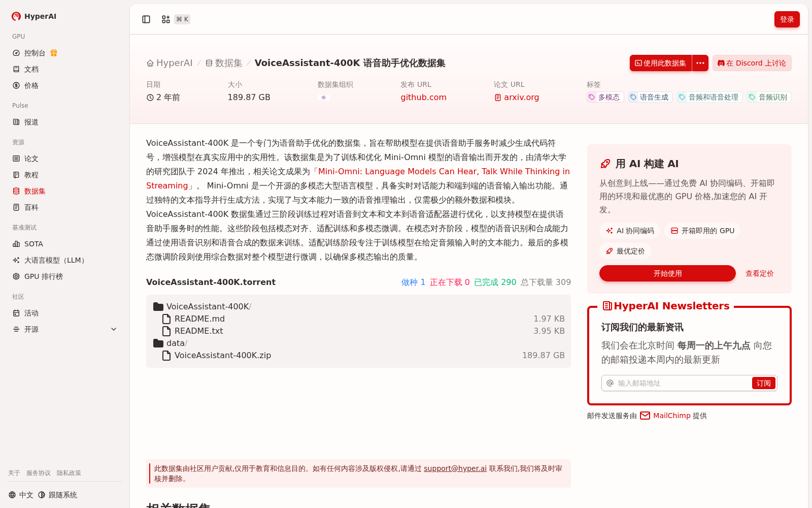Open 大语言模型（LLM）page
The image size is (812, 508).
point(56,260)
